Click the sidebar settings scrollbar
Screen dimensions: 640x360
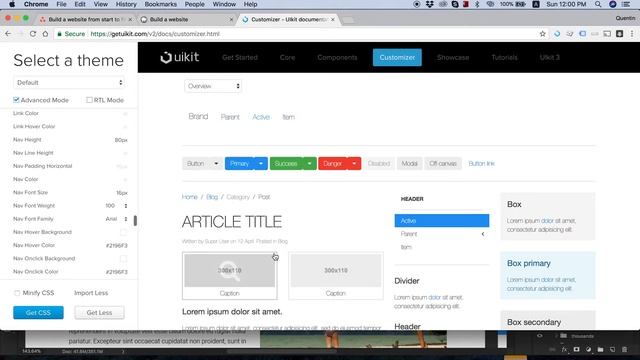(135, 220)
